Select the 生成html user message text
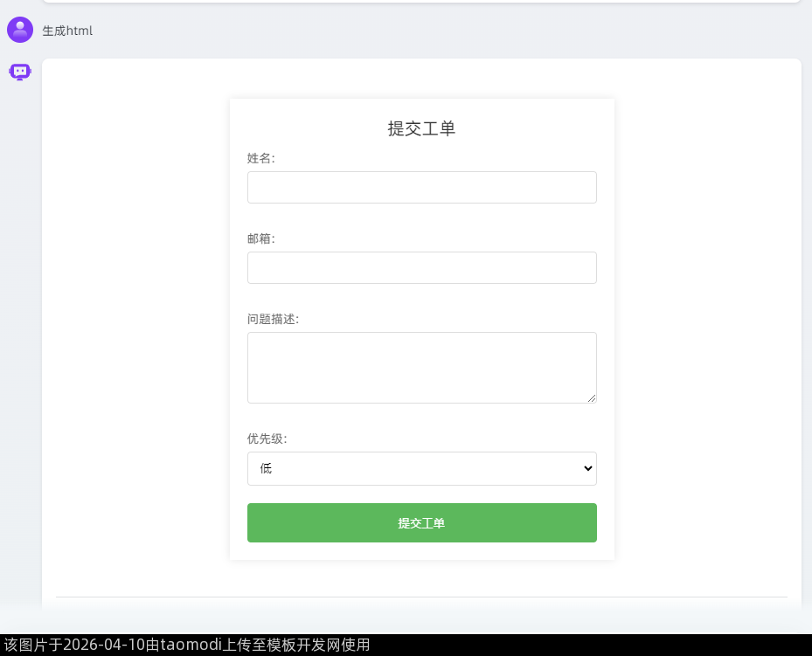 (67, 31)
